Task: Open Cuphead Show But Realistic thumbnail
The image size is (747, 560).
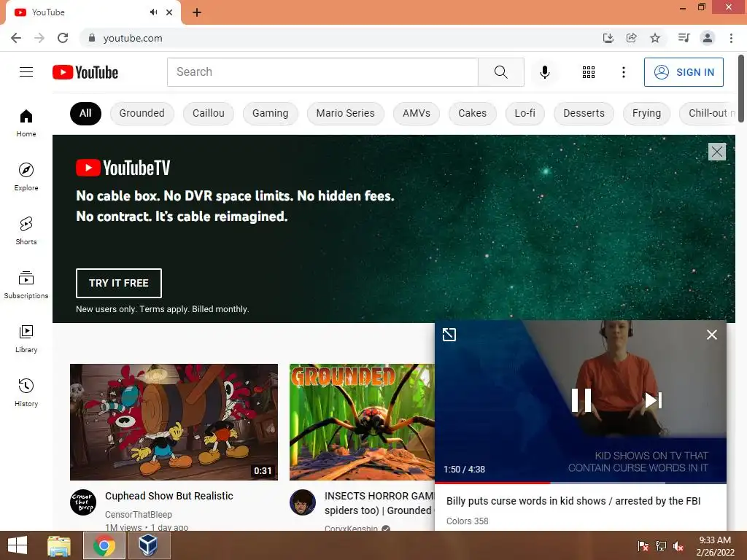Action: pyautogui.click(x=174, y=422)
